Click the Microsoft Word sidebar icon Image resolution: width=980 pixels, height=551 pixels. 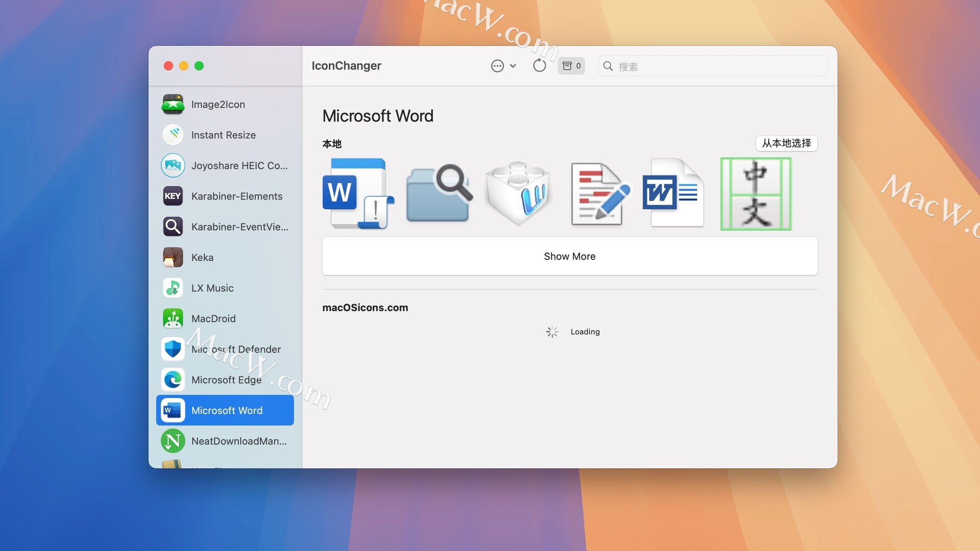tap(173, 410)
